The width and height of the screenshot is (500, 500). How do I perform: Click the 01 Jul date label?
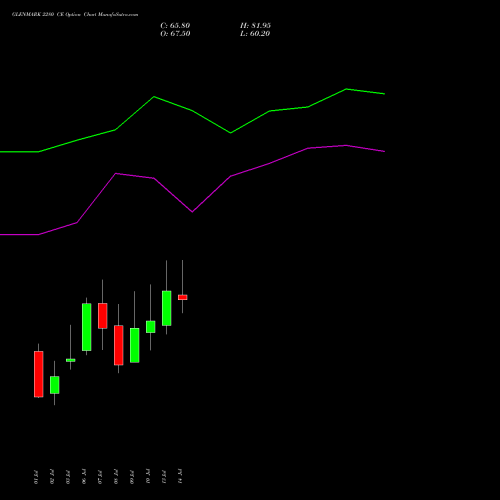coord(36,477)
